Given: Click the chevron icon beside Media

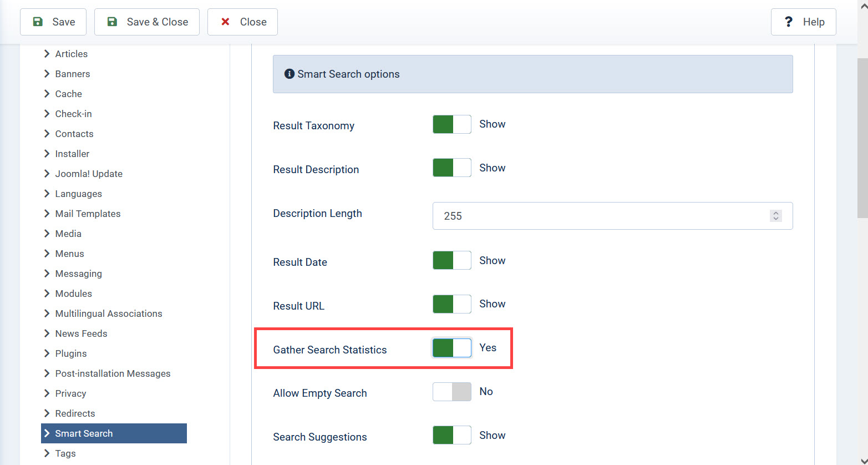Looking at the screenshot, I should (x=47, y=234).
